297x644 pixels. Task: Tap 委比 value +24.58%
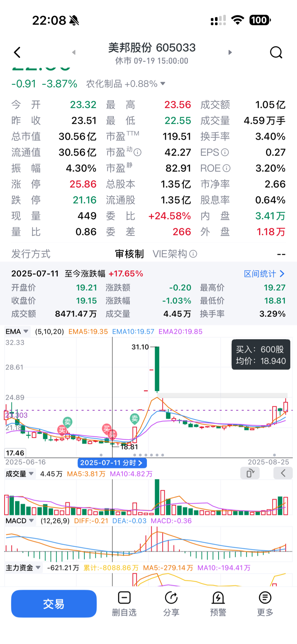tap(169, 216)
